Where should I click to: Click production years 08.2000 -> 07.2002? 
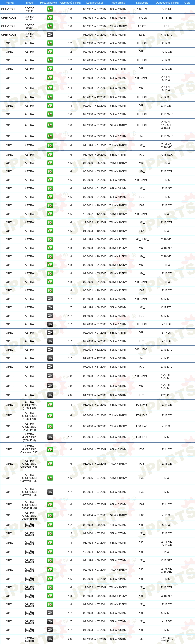coord(95,35)
